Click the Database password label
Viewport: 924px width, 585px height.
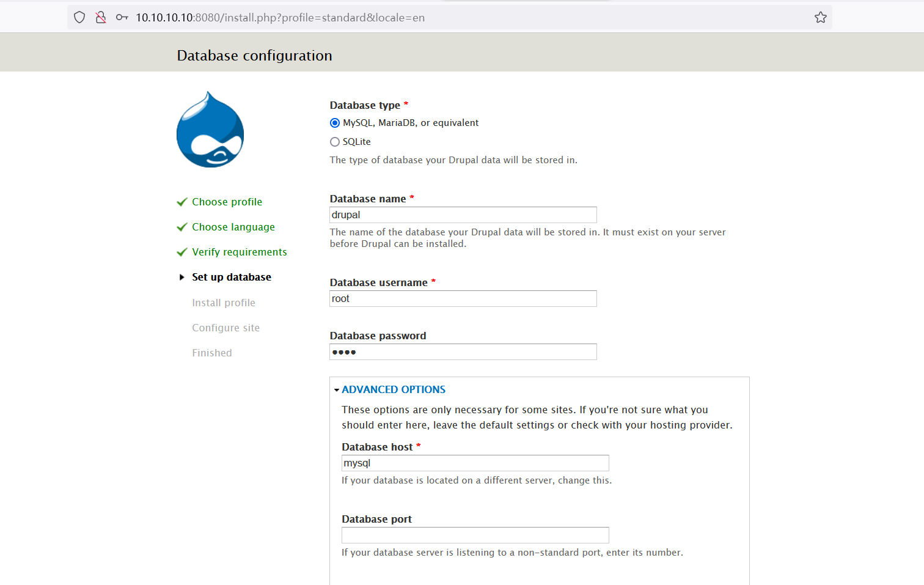click(x=378, y=336)
